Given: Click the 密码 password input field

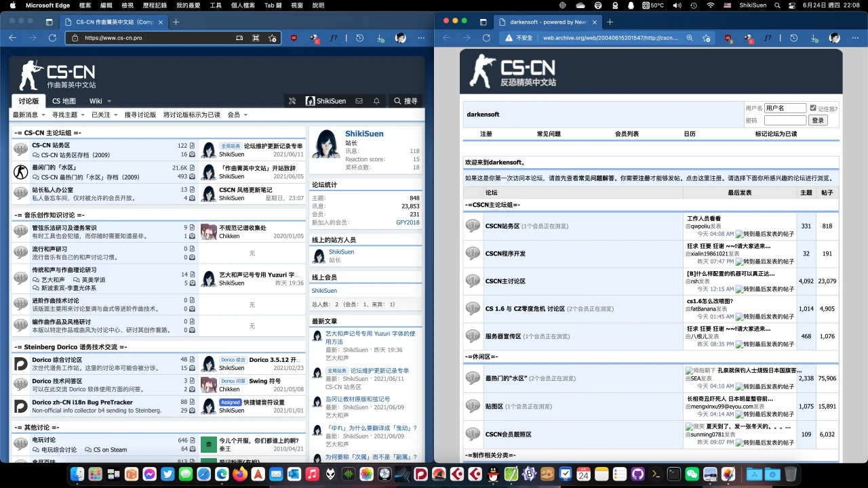Looking at the screenshot, I should click(785, 121).
